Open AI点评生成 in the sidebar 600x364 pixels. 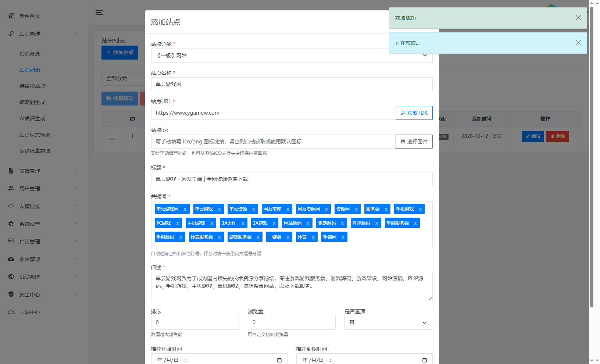point(32,118)
